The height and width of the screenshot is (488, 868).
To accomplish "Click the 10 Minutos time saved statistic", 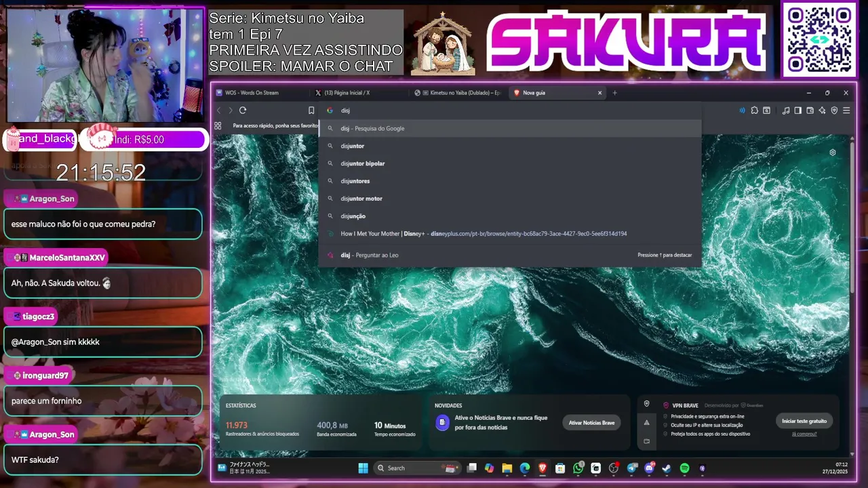I will pyautogui.click(x=395, y=429).
